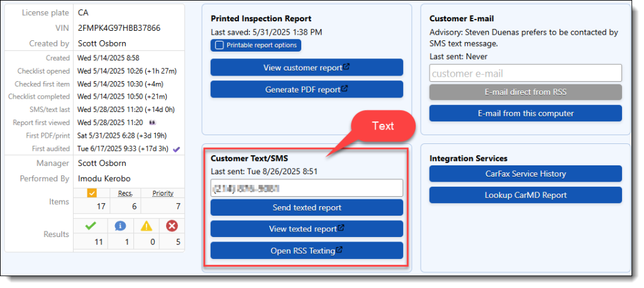Open CarFax Service History
The image size is (644, 288).
(x=526, y=174)
